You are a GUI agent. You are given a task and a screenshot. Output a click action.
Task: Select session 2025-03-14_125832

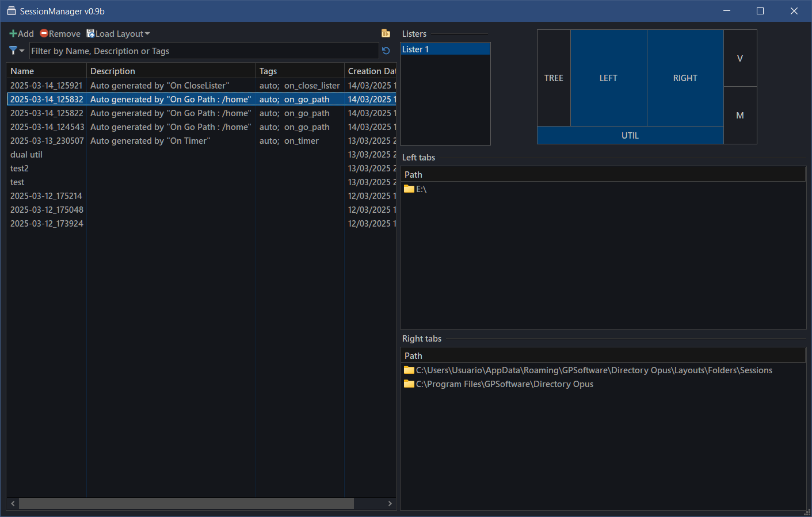[201, 99]
